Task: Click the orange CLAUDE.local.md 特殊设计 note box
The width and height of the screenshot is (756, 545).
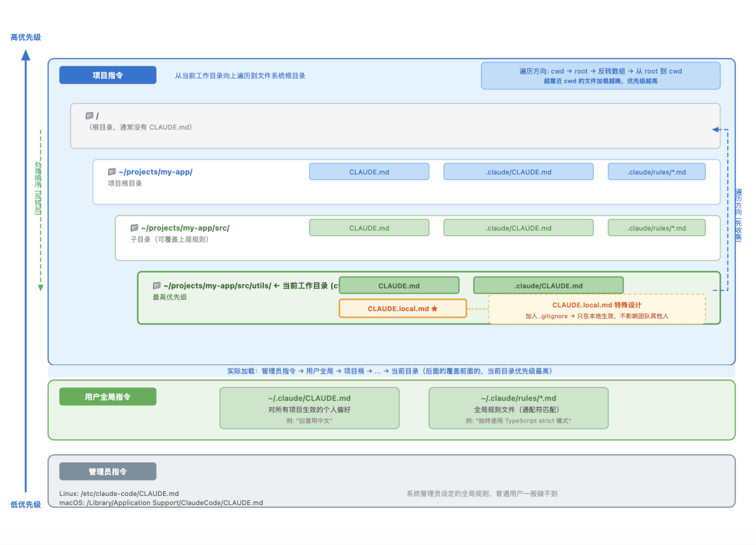Action: coord(596,310)
